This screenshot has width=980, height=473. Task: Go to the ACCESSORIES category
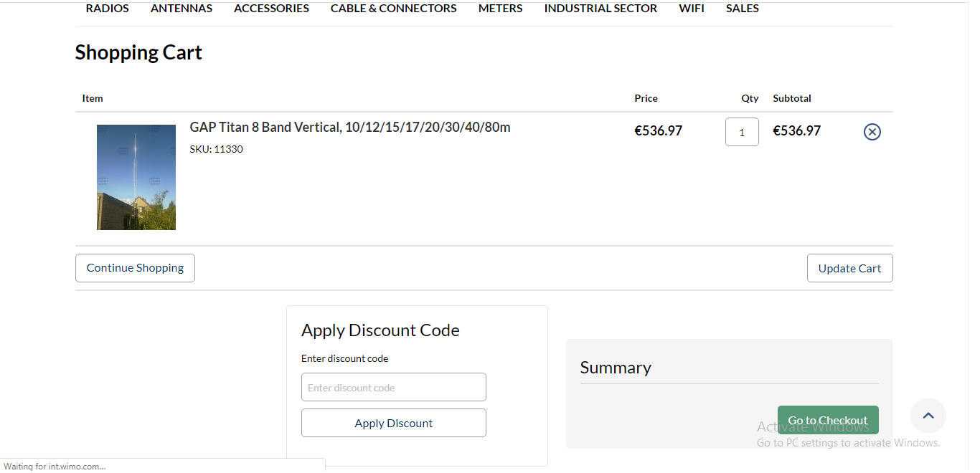pyautogui.click(x=271, y=9)
